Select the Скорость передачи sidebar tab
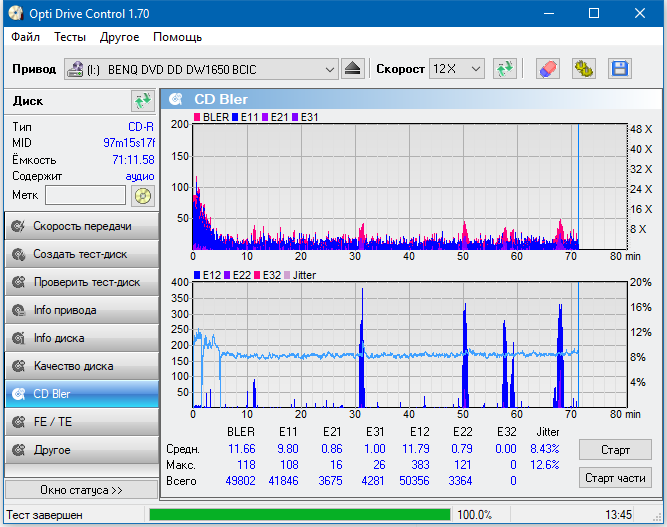 (x=81, y=226)
